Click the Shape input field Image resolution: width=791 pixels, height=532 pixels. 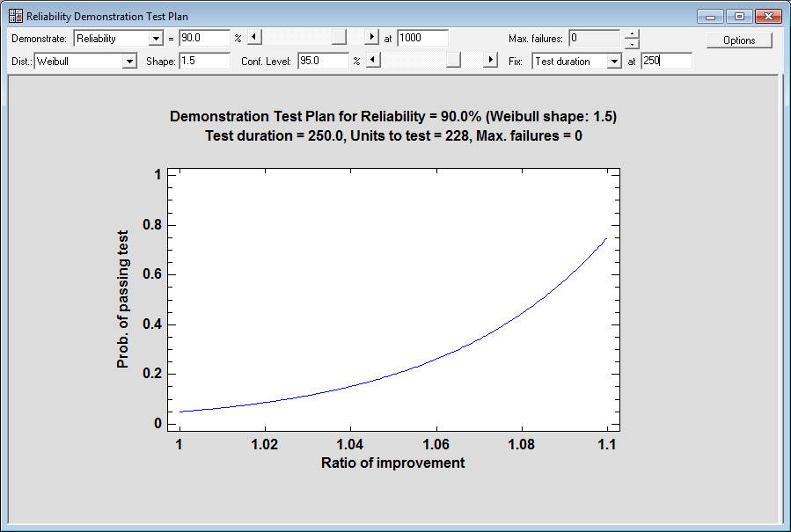pyautogui.click(x=204, y=62)
